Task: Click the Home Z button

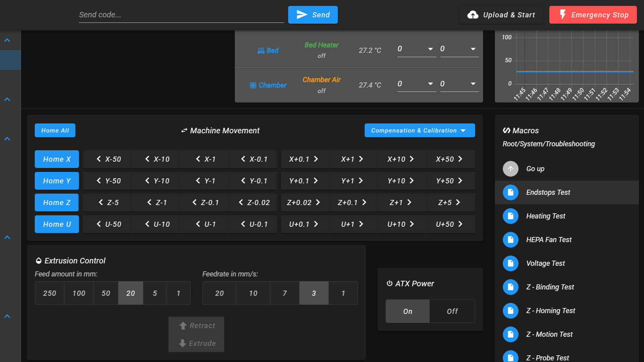Action: [x=57, y=203]
